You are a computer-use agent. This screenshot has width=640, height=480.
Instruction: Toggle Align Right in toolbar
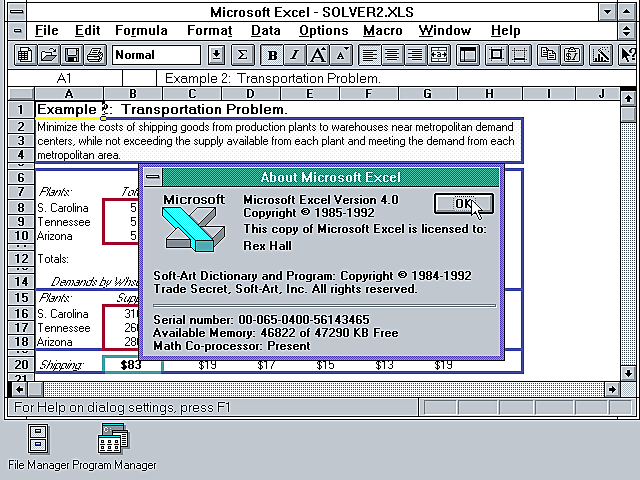(x=416, y=55)
